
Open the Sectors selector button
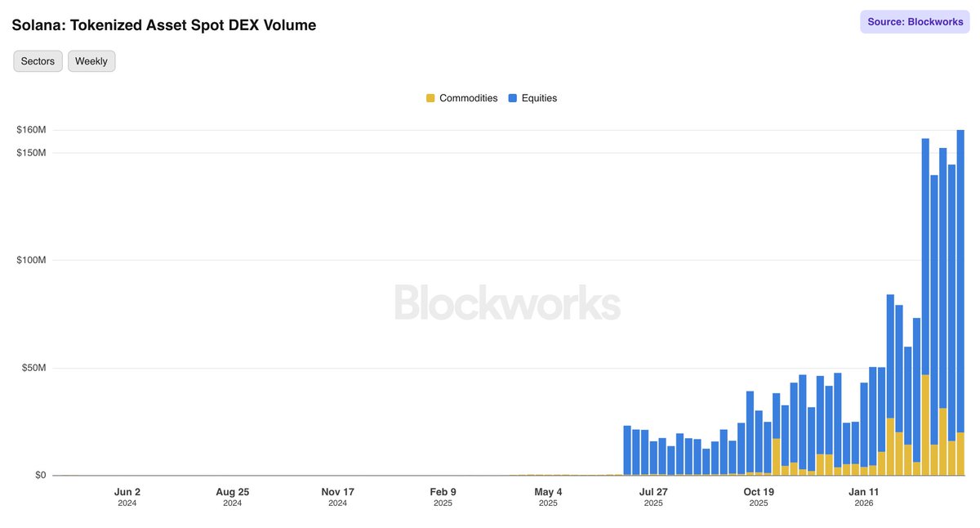38,61
